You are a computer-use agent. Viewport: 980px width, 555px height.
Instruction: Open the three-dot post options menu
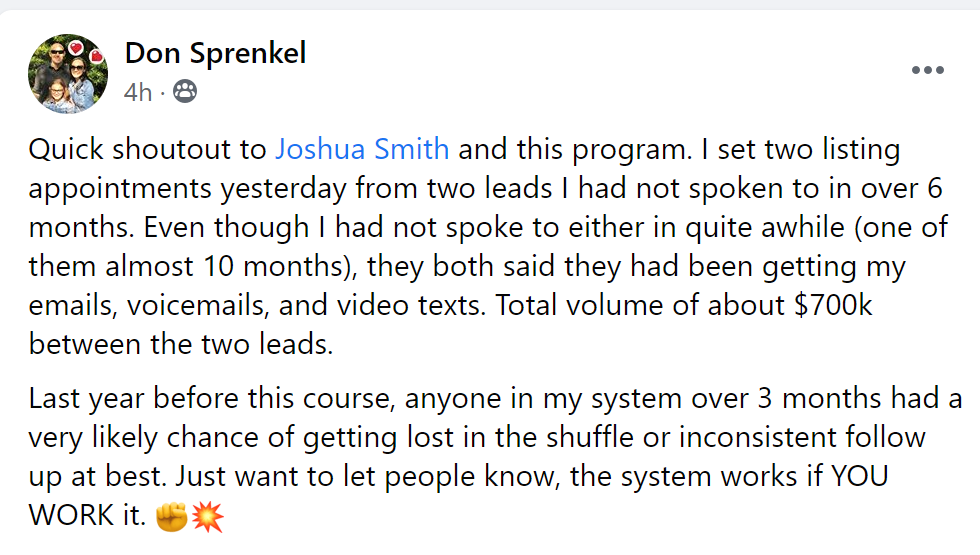928,70
